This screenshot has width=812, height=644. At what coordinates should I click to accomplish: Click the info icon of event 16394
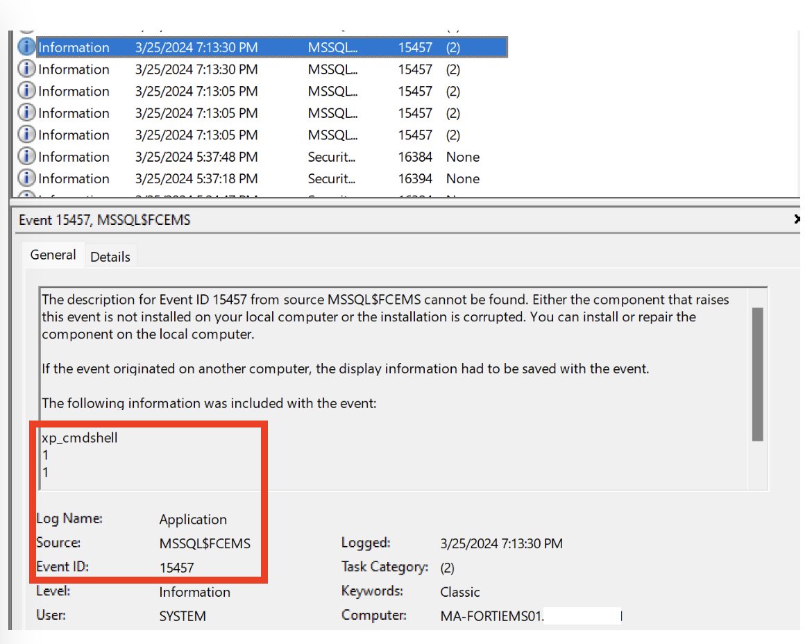pos(26,178)
